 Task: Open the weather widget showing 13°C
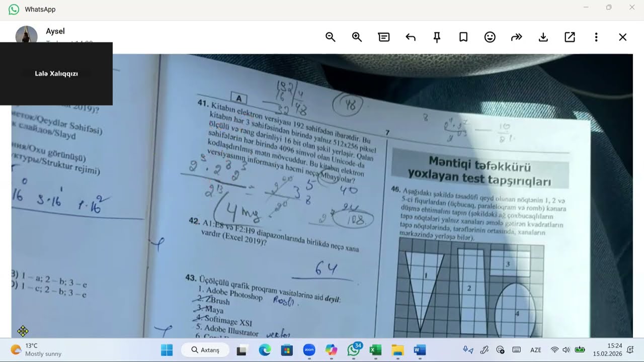coord(36,350)
